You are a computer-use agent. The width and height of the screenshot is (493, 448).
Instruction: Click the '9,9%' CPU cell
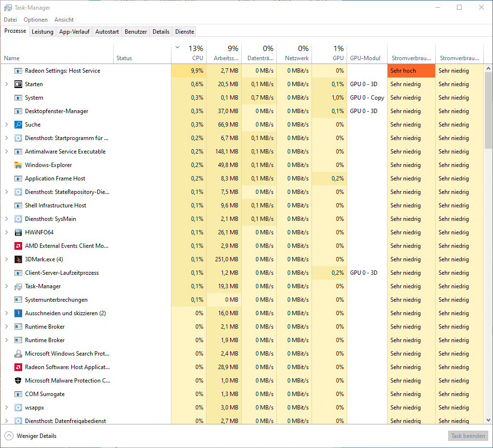[189, 71]
